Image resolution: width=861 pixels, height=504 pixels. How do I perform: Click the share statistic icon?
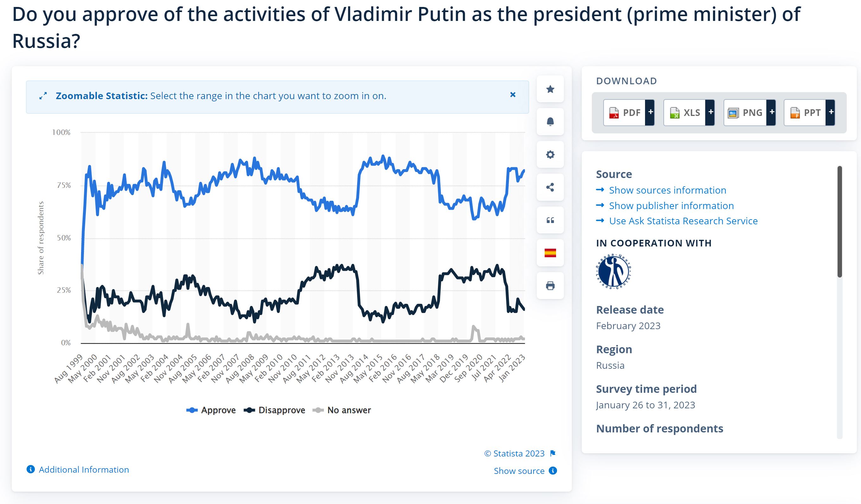[x=550, y=187]
